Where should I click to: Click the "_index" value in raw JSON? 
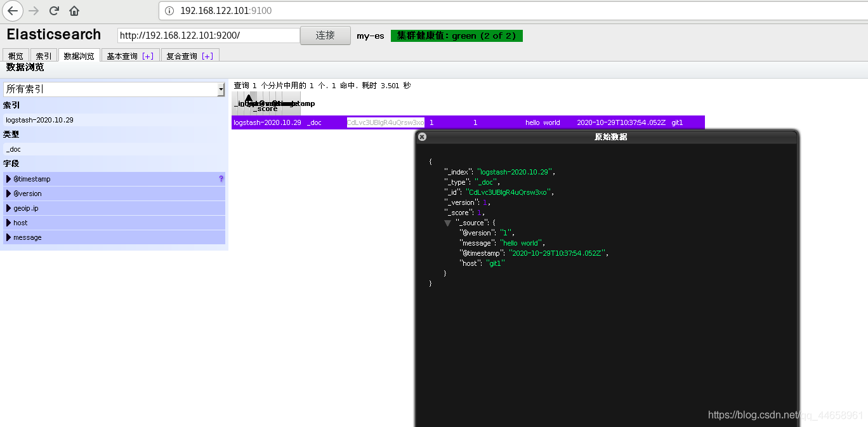click(516, 172)
